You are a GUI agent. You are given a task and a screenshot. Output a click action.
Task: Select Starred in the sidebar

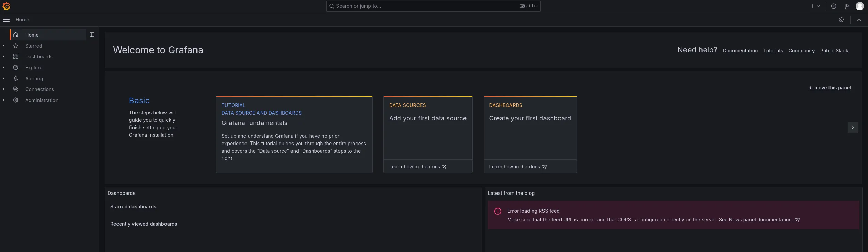click(33, 46)
